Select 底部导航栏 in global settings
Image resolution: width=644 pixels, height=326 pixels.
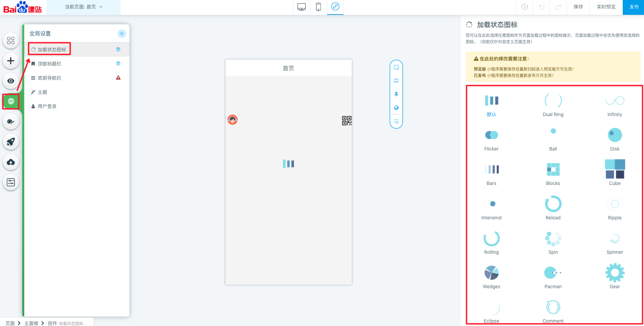coord(50,78)
